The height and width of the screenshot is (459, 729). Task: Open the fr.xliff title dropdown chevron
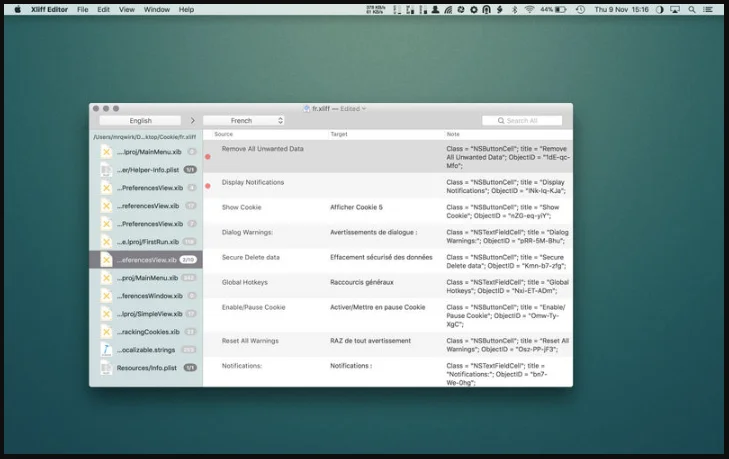pos(364,108)
